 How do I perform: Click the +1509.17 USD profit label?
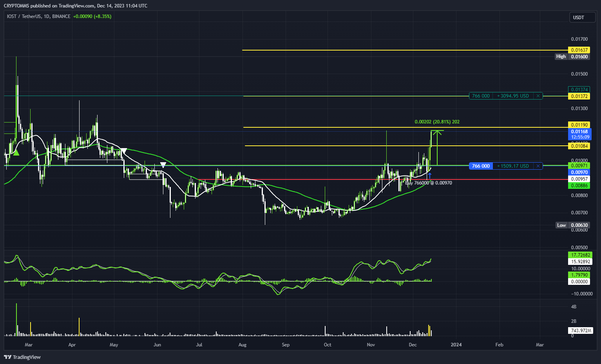(x=513, y=166)
